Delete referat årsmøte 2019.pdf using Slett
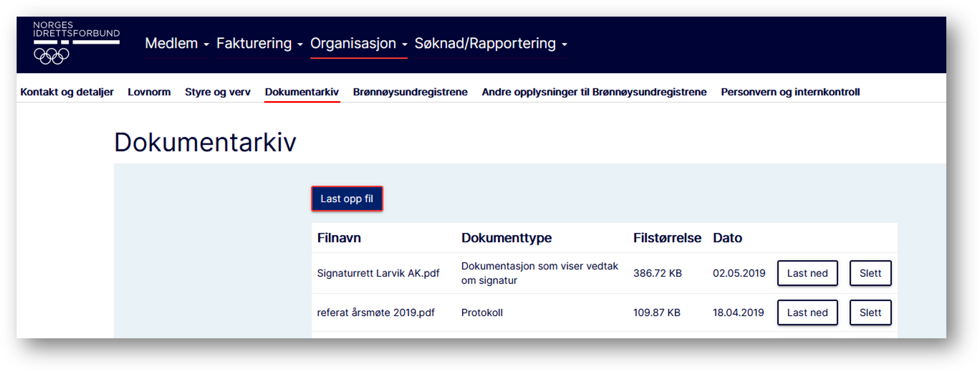980x372 pixels. tap(870, 313)
